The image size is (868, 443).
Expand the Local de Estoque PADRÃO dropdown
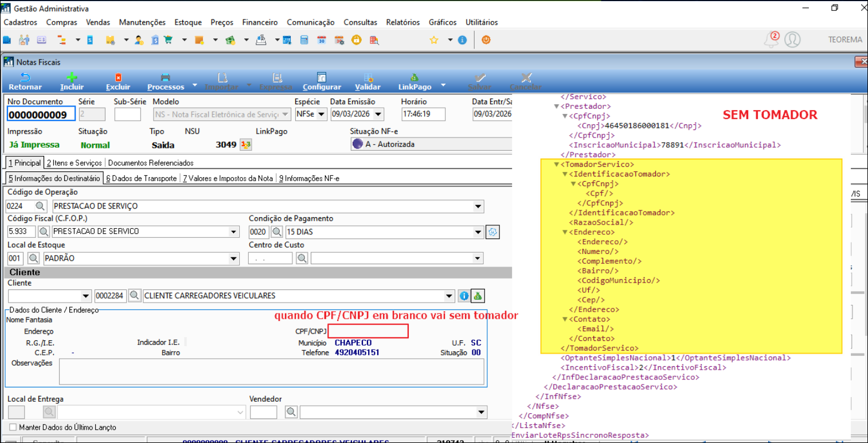click(x=233, y=258)
